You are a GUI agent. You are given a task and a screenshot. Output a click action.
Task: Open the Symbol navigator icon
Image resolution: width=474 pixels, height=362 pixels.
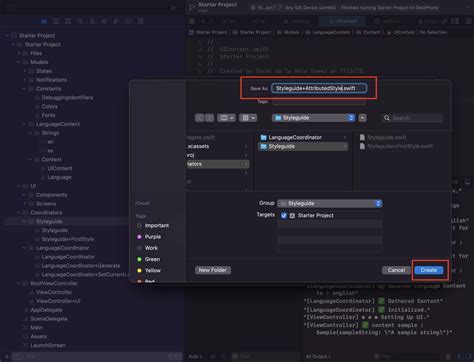68,21
